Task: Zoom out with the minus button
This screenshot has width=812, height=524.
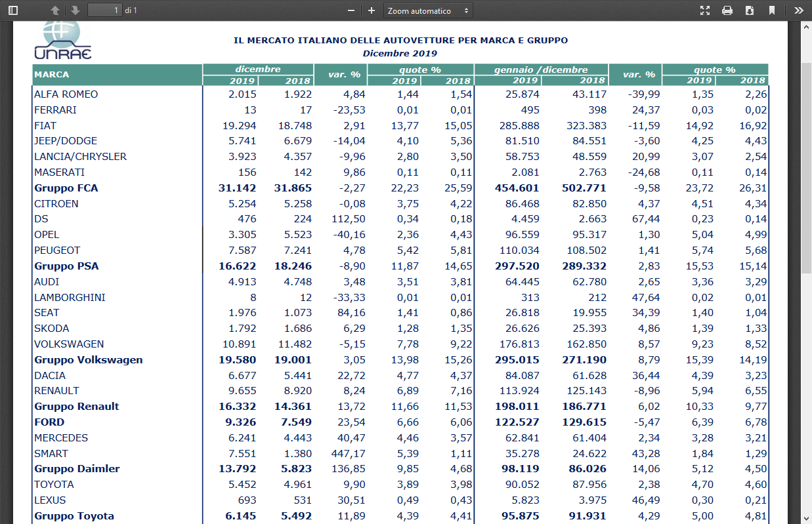Action: click(351, 10)
